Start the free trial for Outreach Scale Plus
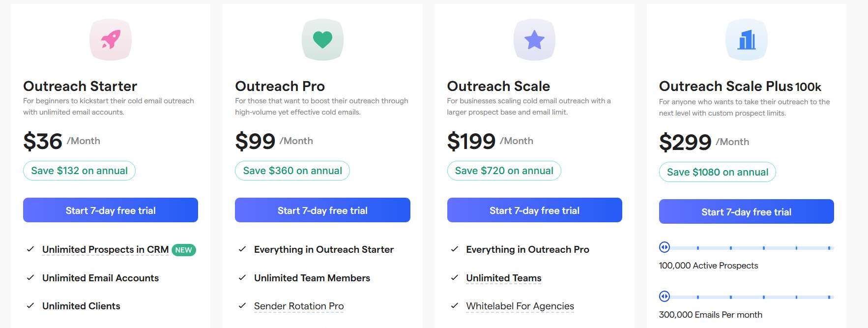Viewport: 868px width, 328px height. click(x=746, y=211)
